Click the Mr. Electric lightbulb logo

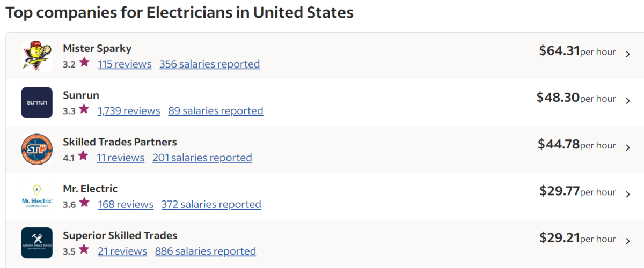tap(36, 196)
